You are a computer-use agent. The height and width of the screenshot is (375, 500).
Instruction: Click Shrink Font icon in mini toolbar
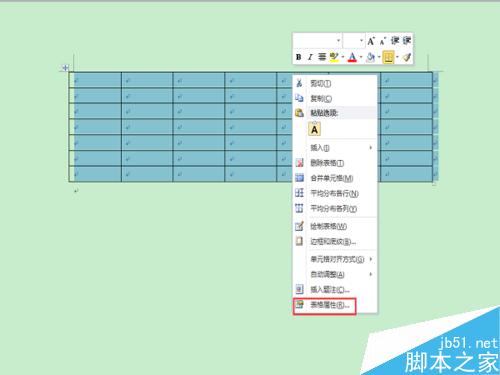tap(383, 41)
